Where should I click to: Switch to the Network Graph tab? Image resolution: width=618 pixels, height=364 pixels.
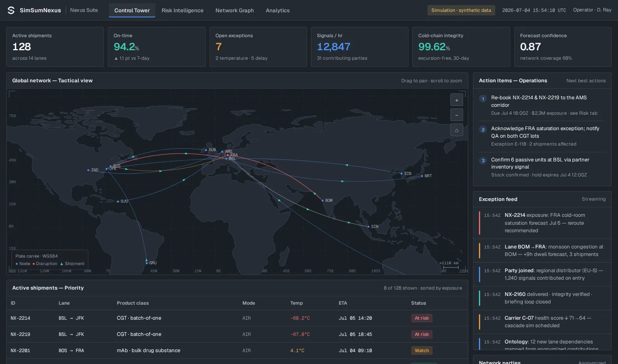[x=235, y=10]
